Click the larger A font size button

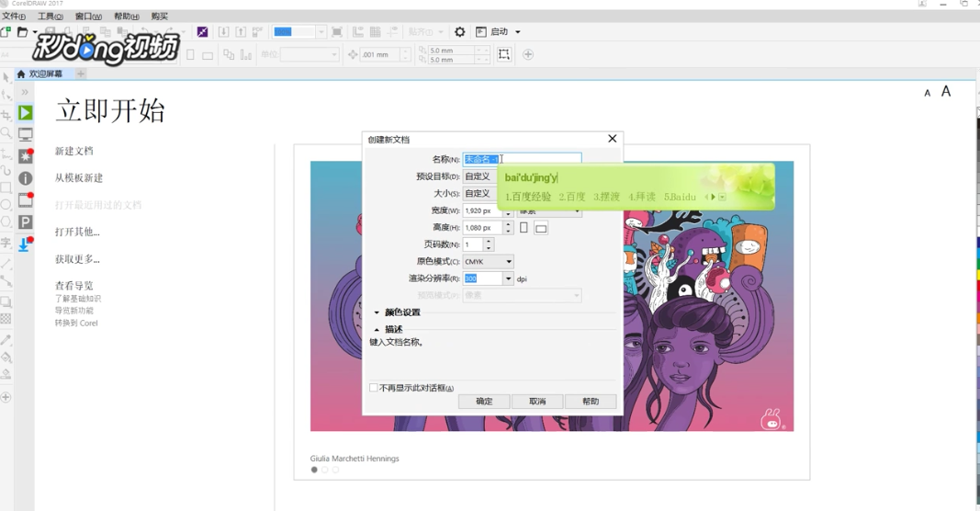[946, 91]
